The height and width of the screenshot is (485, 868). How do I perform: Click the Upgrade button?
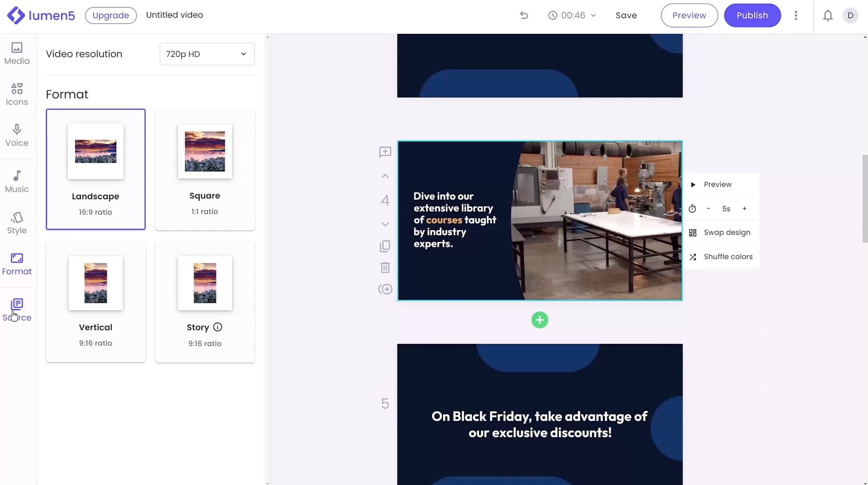(111, 15)
